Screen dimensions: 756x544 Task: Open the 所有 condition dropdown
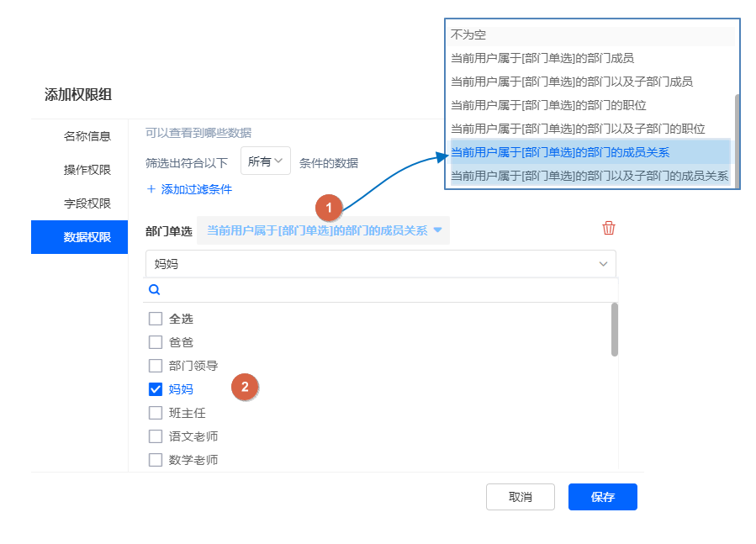click(265, 161)
